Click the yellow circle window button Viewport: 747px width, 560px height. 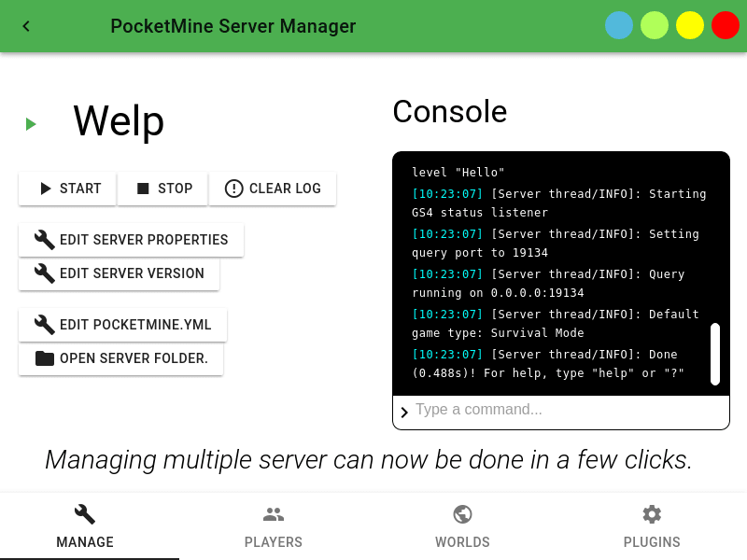[690, 25]
